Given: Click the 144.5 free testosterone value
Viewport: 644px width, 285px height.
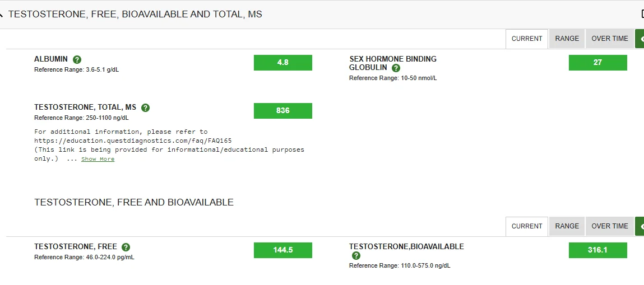Looking at the screenshot, I should [283, 250].
